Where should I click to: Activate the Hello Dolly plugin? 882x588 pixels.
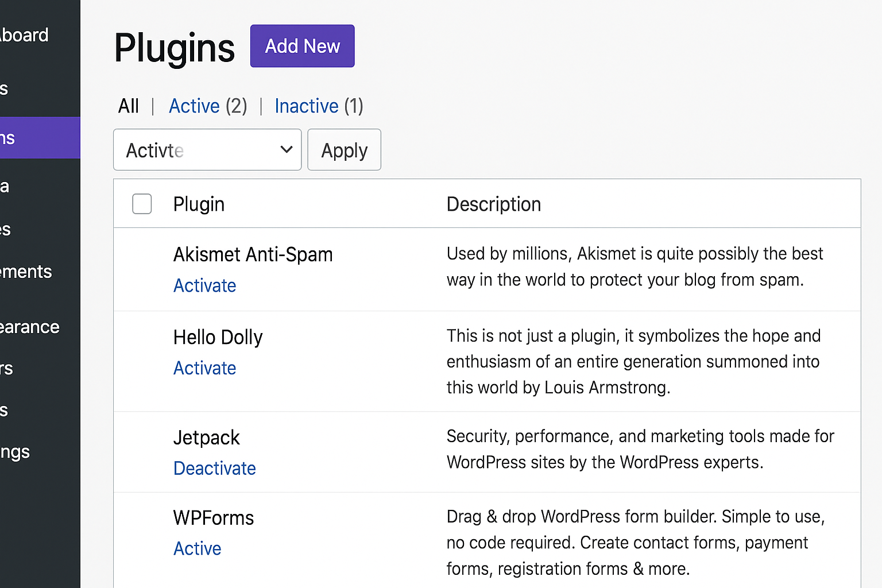click(204, 368)
